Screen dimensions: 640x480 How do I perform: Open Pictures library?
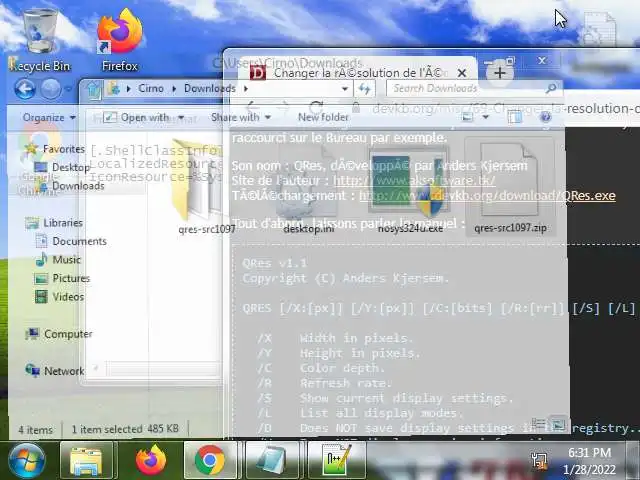pos(62,278)
